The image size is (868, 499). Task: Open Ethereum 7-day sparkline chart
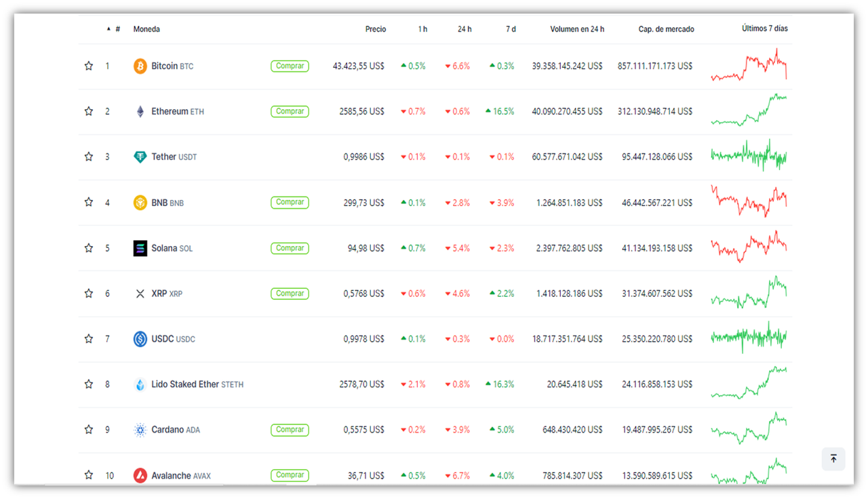pyautogui.click(x=749, y=110)
